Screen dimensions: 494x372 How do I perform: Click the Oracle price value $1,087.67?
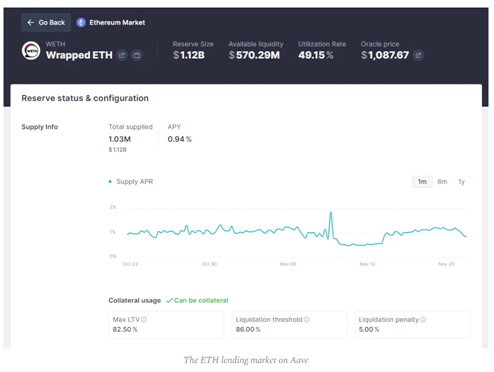(385, 55)
